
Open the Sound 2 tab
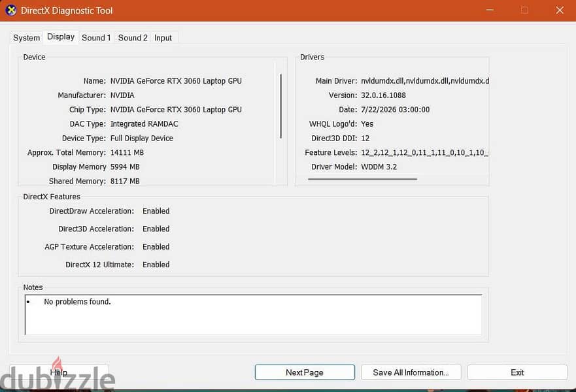(x=133, y=38)
